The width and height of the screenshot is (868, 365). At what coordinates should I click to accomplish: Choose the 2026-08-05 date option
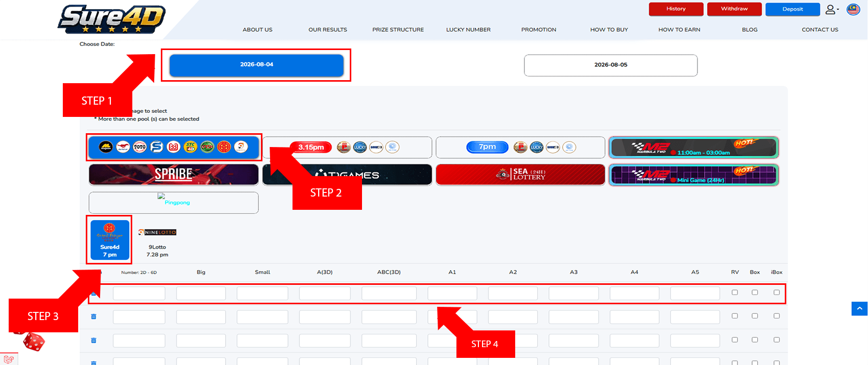[611, 65]
